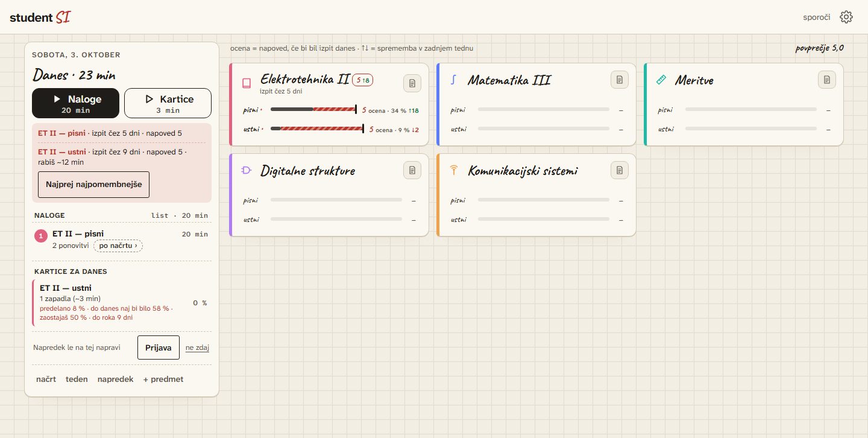Image resolution: width=868 pixels, height=438 pixels.
Task: Select "+ predmet" to add a subject
Action: pyautogui.click(x=163, y=379)
